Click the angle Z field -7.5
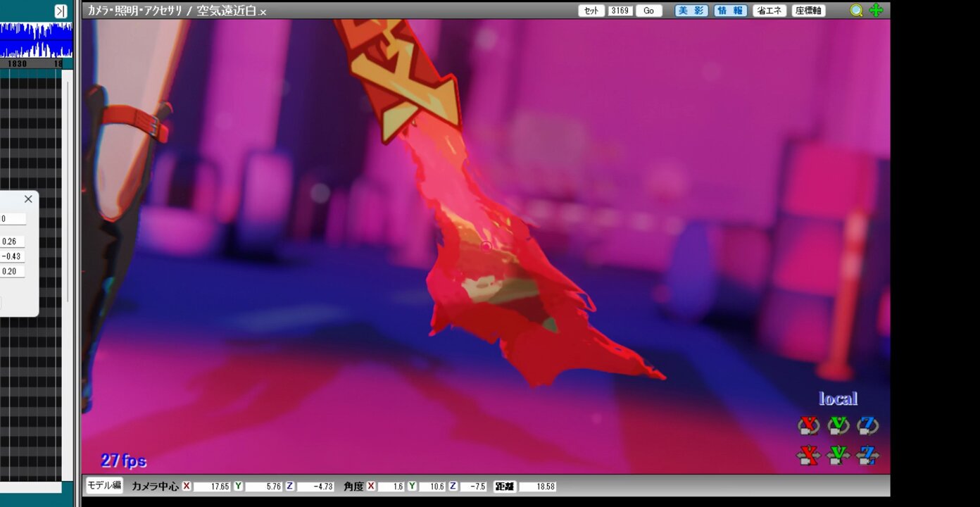The width and height of the screenshot is (980, 507). pos(474,487)
